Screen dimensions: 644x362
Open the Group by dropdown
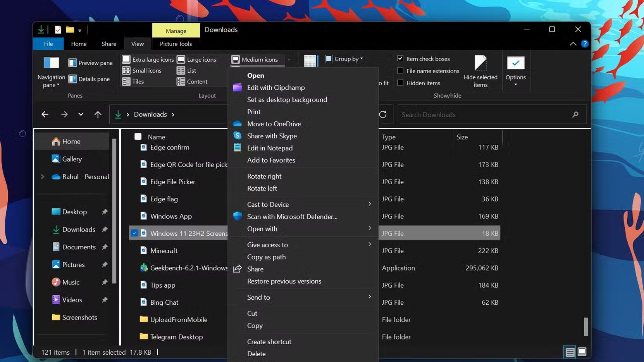pyautogui.click(x=345, y=59)
